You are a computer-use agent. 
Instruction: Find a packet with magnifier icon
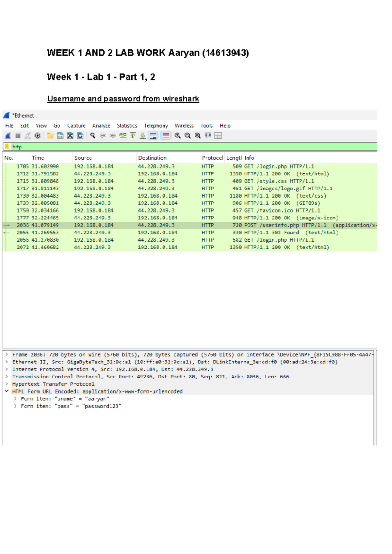tap(93, 136)
